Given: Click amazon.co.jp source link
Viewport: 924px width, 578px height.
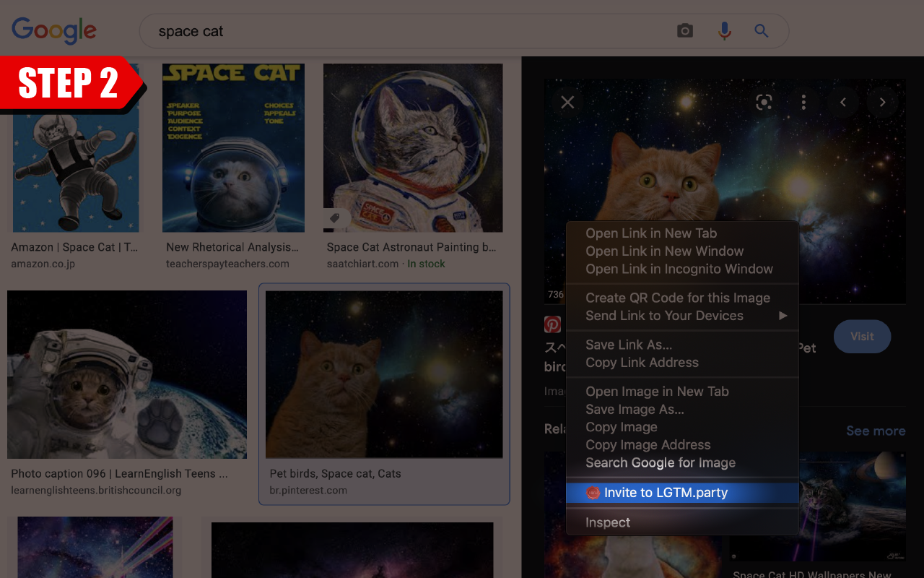Looking at the screenshot, I should click(43, 264).
